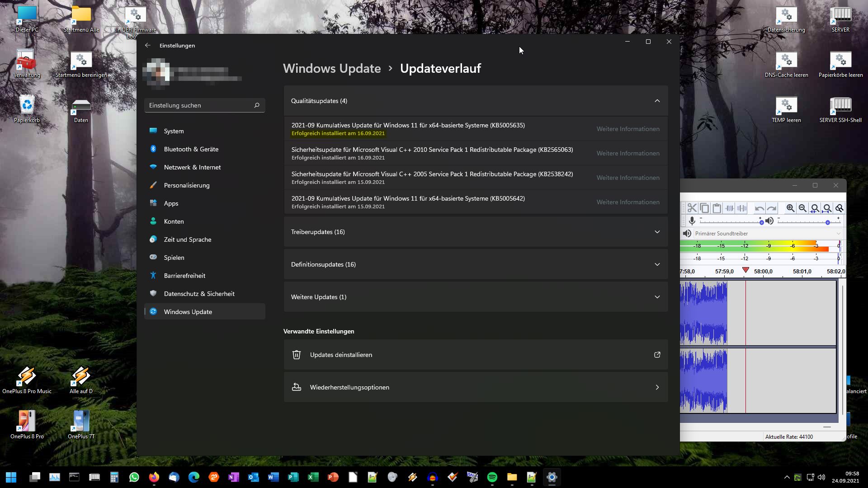Click Fit project to width zoom icon

point(827,208)
